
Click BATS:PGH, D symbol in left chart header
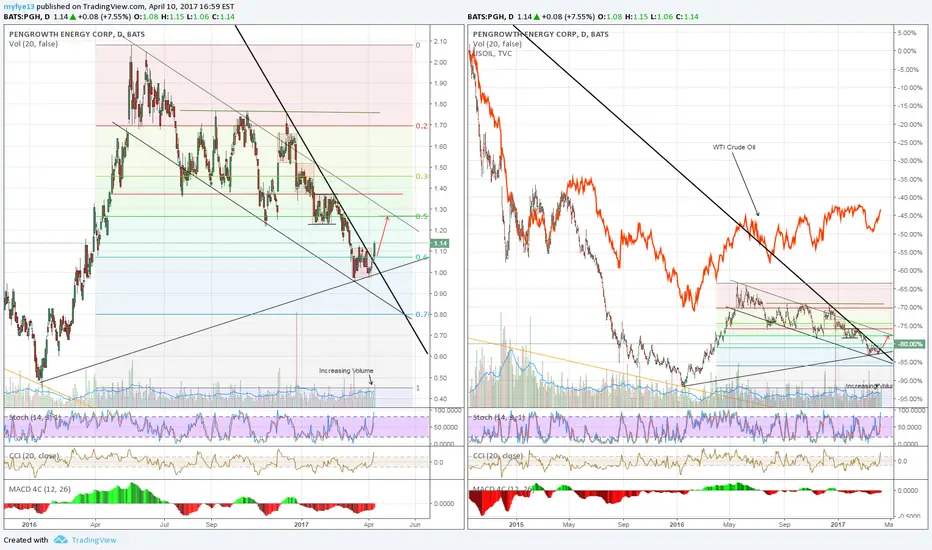click(27, 17)
